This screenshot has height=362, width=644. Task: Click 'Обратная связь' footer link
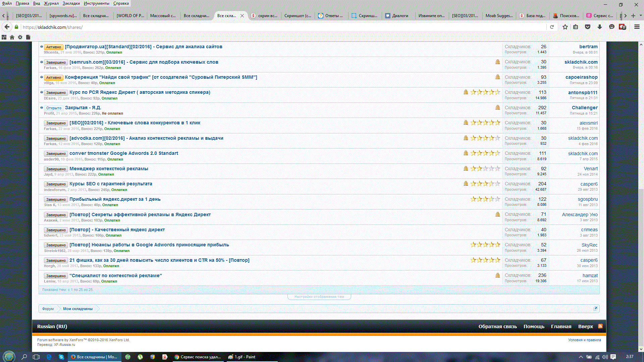pyautogui.click(x=498, y=326)
